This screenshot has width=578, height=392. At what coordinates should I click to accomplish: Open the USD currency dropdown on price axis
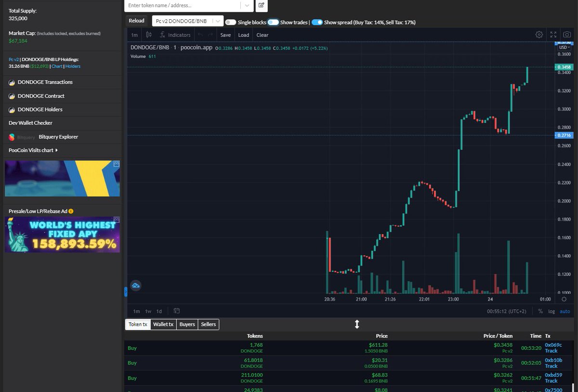pyautogui.click(x=564, y=47)
